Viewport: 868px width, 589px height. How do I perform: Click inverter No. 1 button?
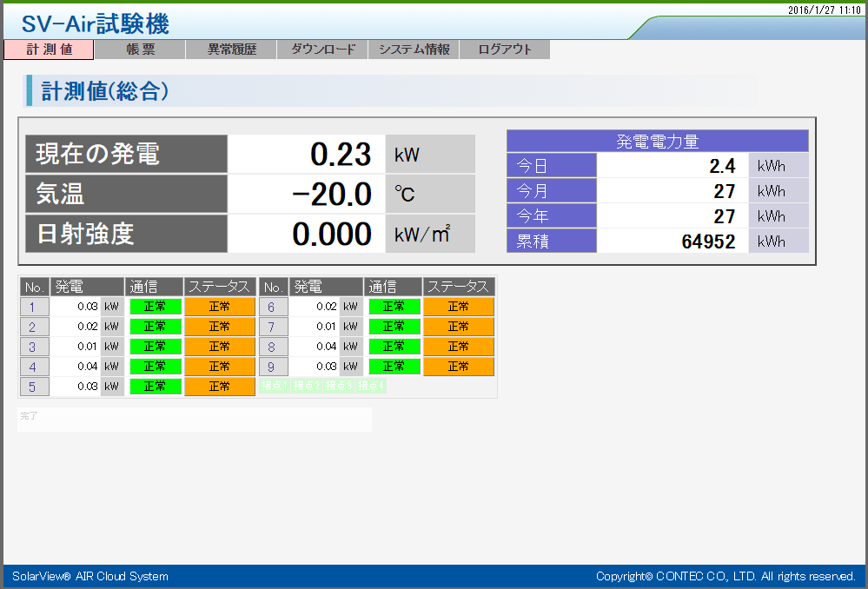[x=33, y=307]
